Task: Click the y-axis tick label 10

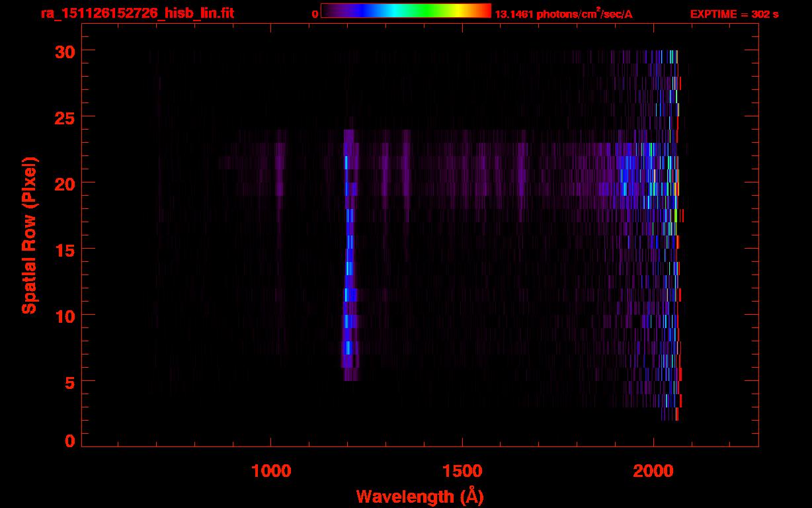Action: [x=65, y=316]
